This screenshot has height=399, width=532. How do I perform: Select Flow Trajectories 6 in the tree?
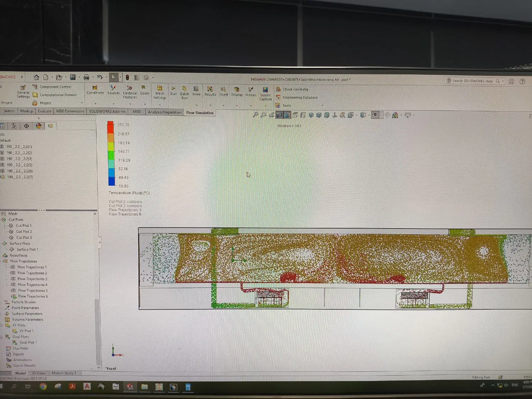[x=33, y=296]
